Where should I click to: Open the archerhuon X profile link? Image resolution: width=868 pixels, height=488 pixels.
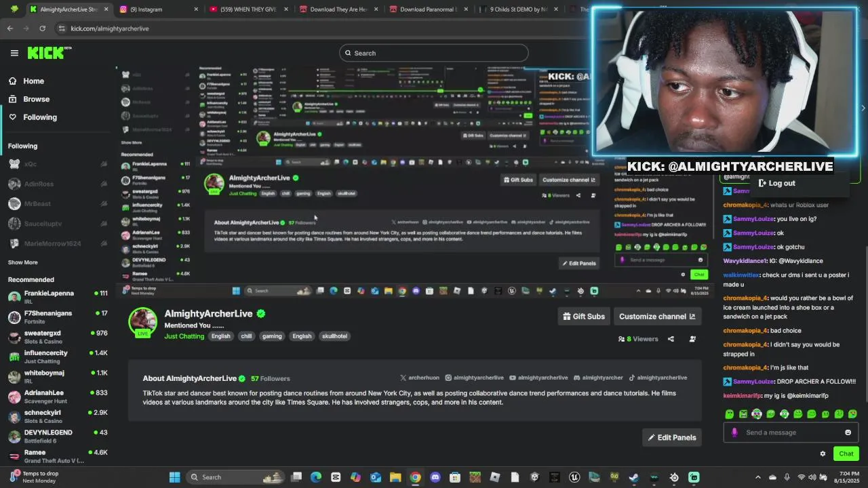(x=420, y=378)
